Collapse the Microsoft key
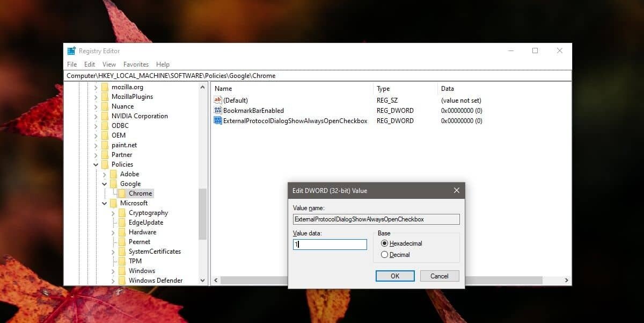The image size is (644, 323). coord(105,203)
